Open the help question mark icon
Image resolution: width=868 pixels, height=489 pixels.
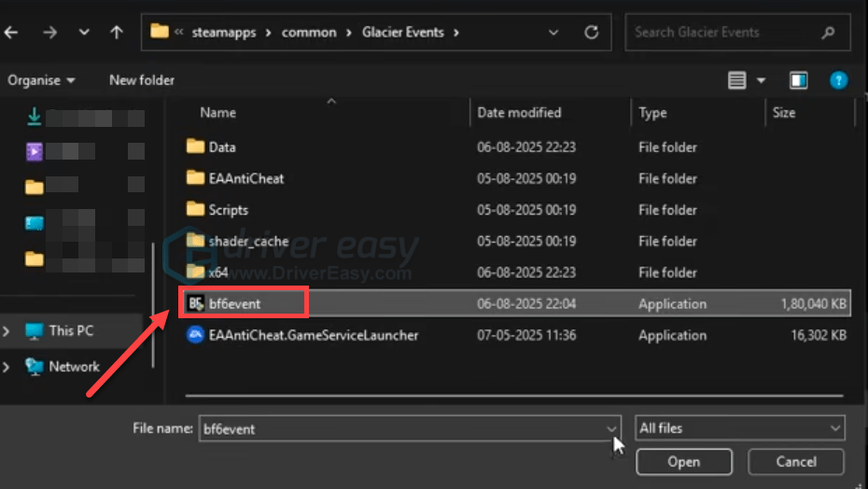pyautogui.click(x=838, y=80)
